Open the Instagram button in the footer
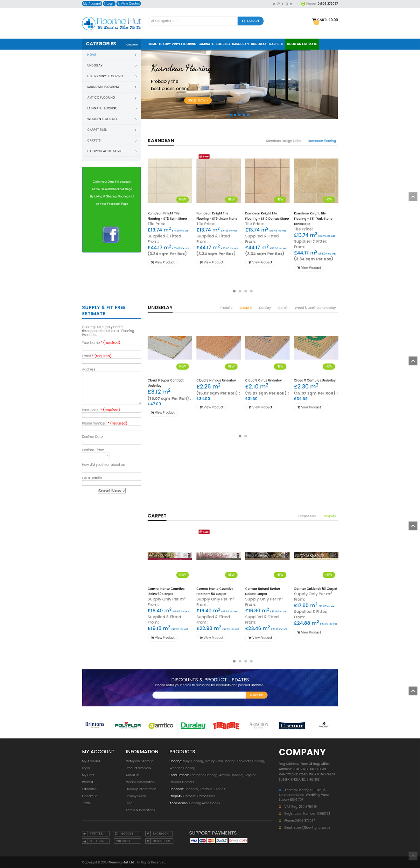 pos(159,841)
